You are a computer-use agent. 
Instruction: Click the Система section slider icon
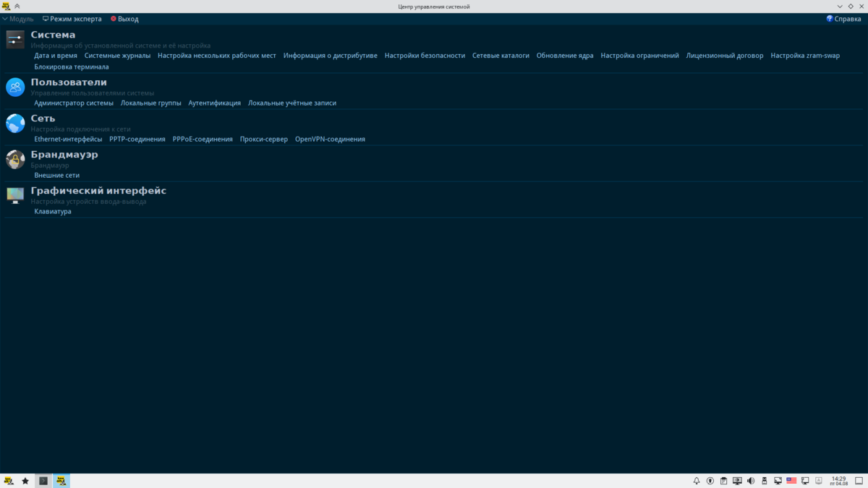pos(15,39)
